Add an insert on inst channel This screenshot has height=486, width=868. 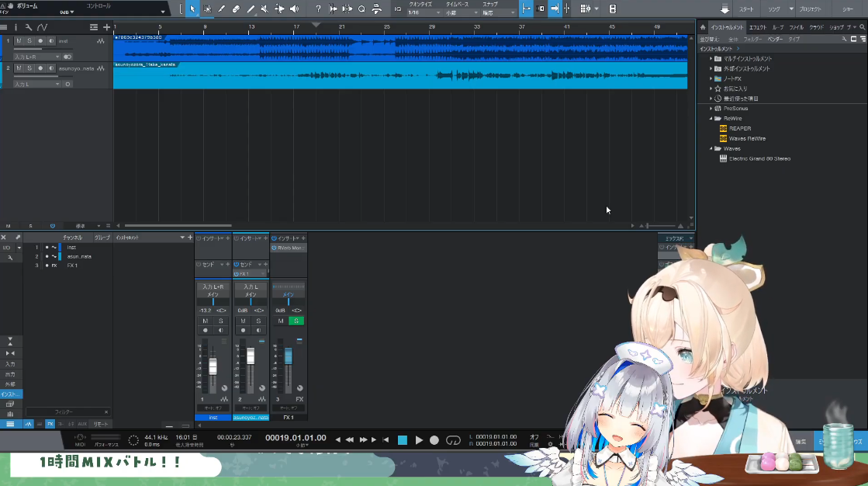click(x=227, y=238)
